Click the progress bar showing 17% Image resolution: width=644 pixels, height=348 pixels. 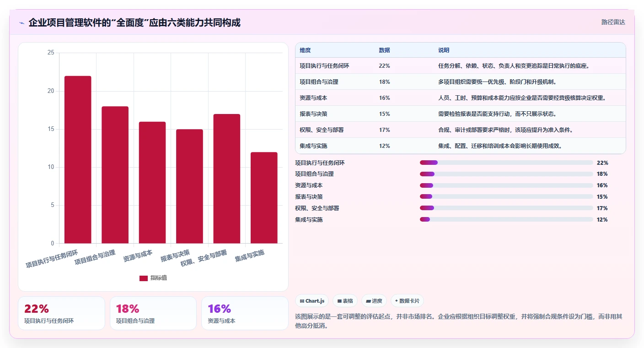tap(506, 208)
